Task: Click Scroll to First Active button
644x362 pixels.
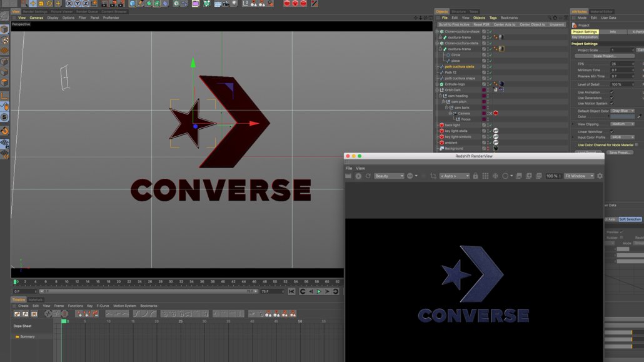Action: (454, 24)
